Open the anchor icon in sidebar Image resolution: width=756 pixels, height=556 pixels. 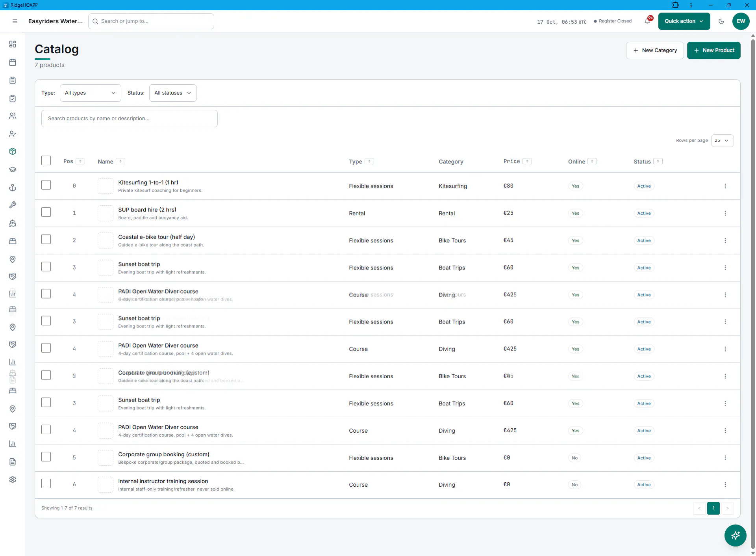tap(13, 188)
